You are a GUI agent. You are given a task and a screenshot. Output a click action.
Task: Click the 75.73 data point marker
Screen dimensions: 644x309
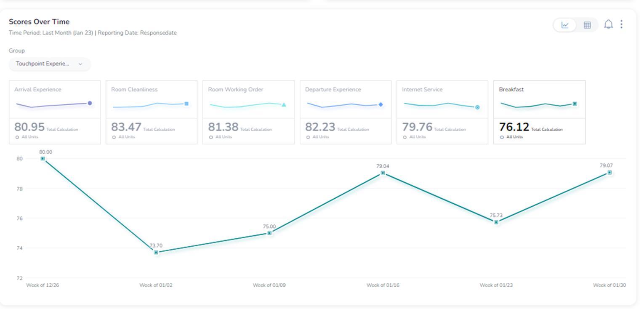point(496,222)
